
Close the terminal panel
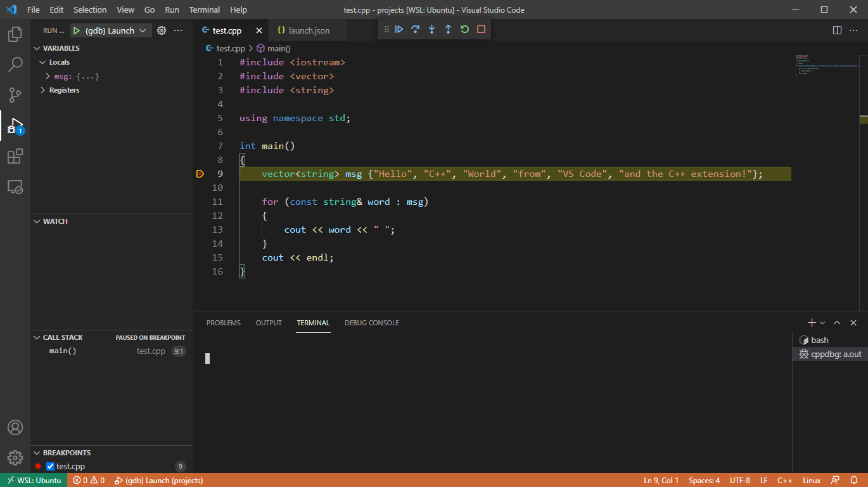click(x=853, y=323)
